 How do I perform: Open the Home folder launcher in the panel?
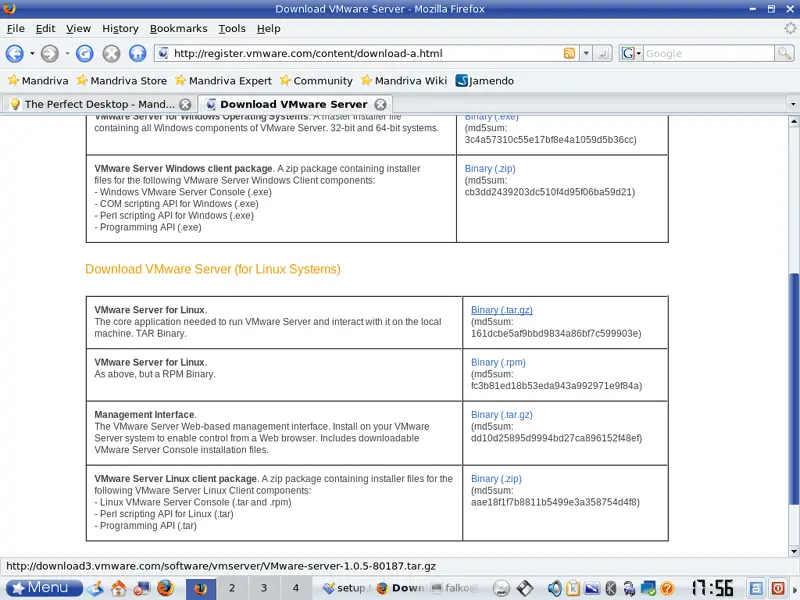click(x=119, y=588)
